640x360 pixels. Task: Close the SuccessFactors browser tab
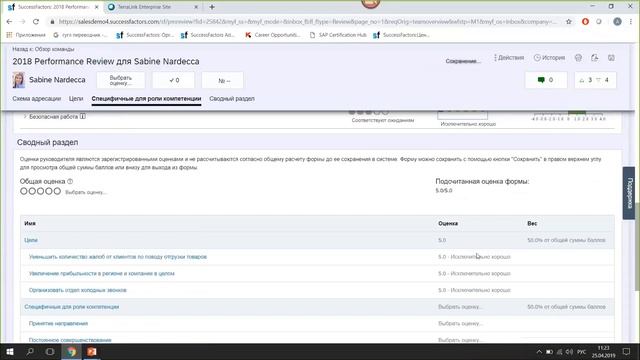[96, 7]
